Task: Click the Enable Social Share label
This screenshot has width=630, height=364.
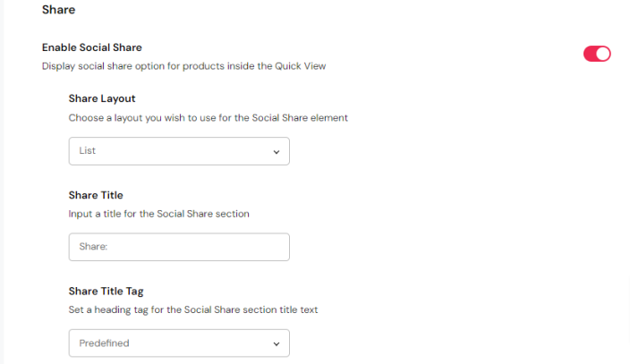Action: (92, 47)
